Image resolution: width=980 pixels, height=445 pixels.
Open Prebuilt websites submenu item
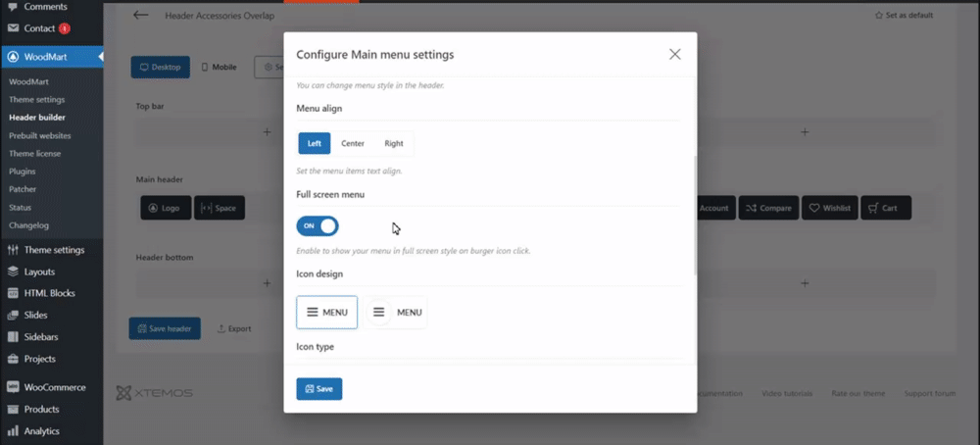[x=40, y=135]
